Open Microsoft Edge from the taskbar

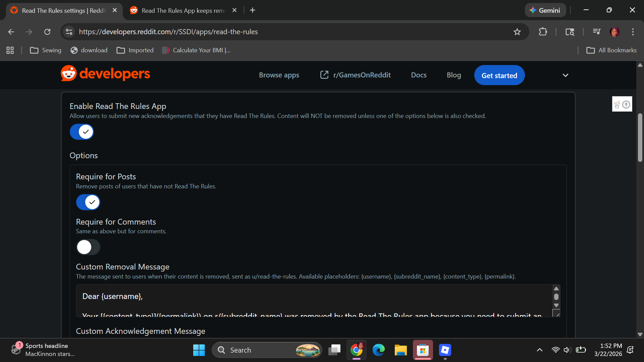(378, 350)
